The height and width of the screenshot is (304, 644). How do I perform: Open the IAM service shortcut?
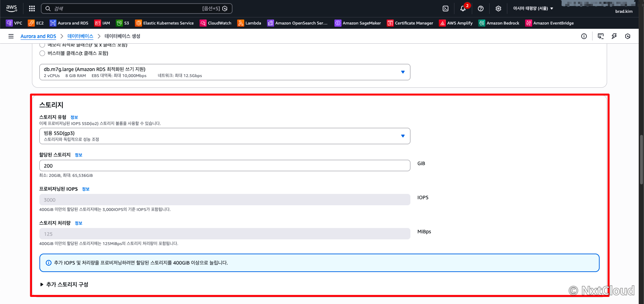[x=102, y=23]
